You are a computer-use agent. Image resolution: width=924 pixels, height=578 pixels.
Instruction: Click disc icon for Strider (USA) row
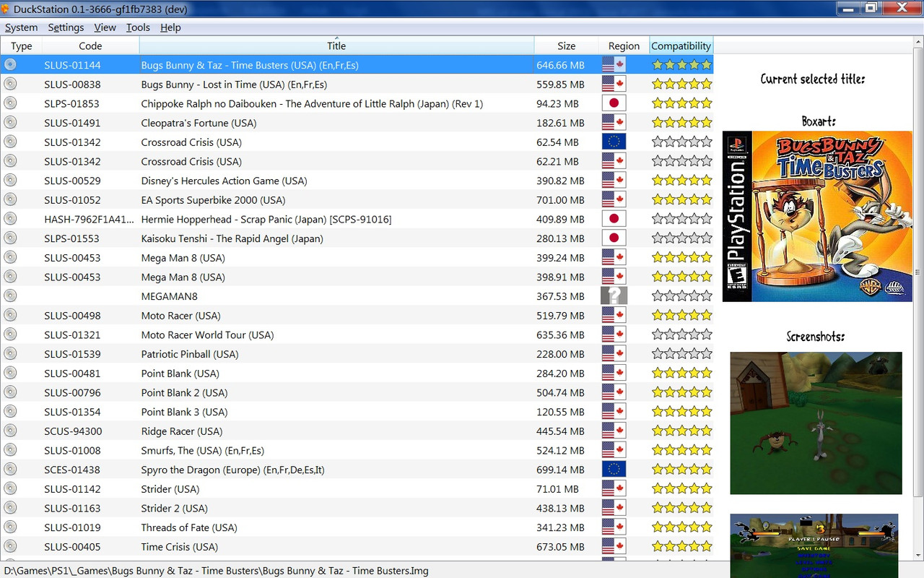(10, 488)
